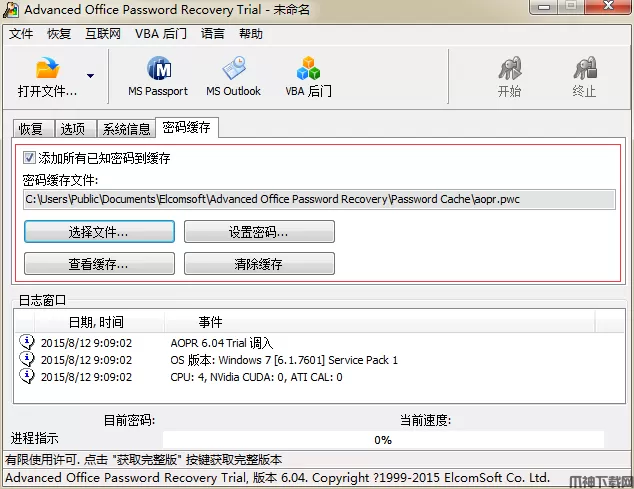Click the copyright version status bar text
Image resolution: width=634 pixels, height=489 pixels.
coord(277,478)
